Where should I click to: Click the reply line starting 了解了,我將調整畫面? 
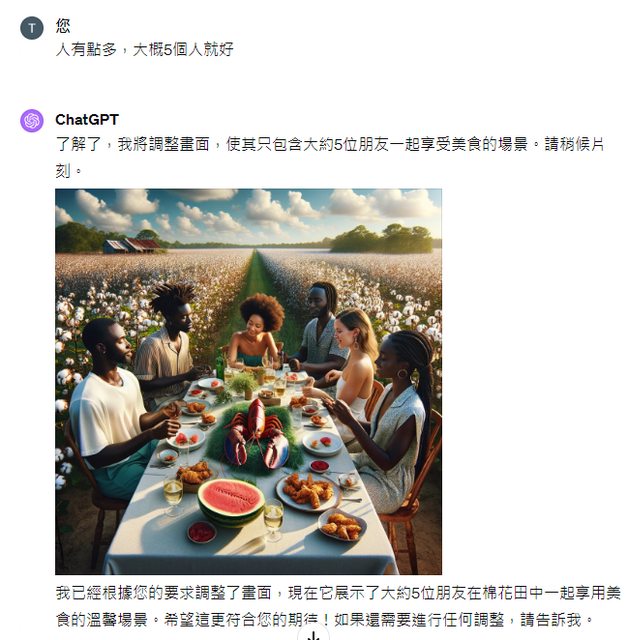click(330, 144)
